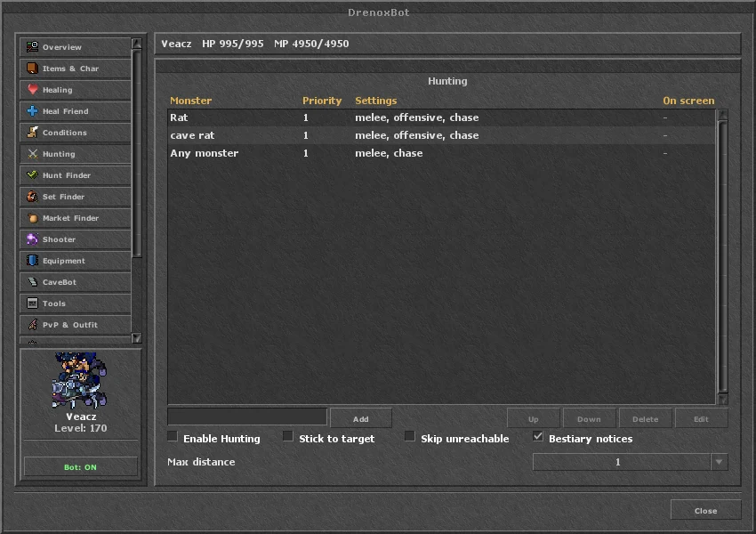756x534 pixels.
Task: Click the On screen column header
Action: point(688,101)
